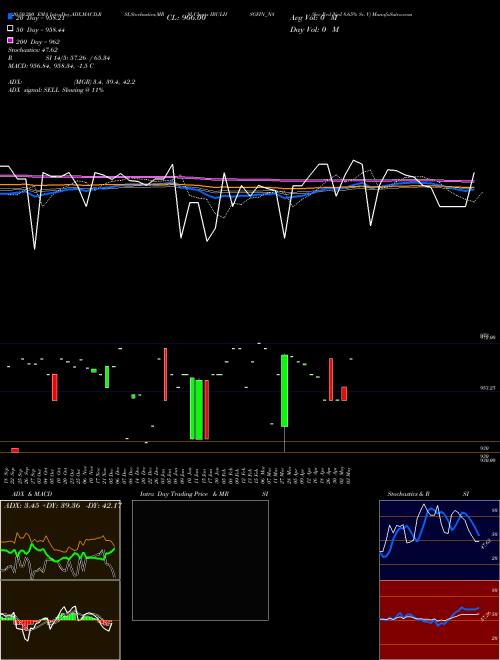Click the 'Stochastics & R' panel title
This screenshot has height=660, width=500.
408,494
